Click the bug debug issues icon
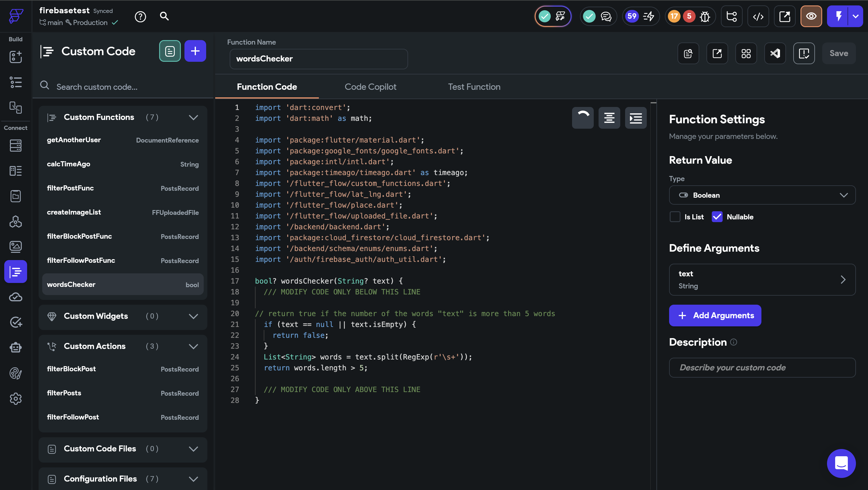The width and height of the screenshot is (868, 490). coord(705,17)
